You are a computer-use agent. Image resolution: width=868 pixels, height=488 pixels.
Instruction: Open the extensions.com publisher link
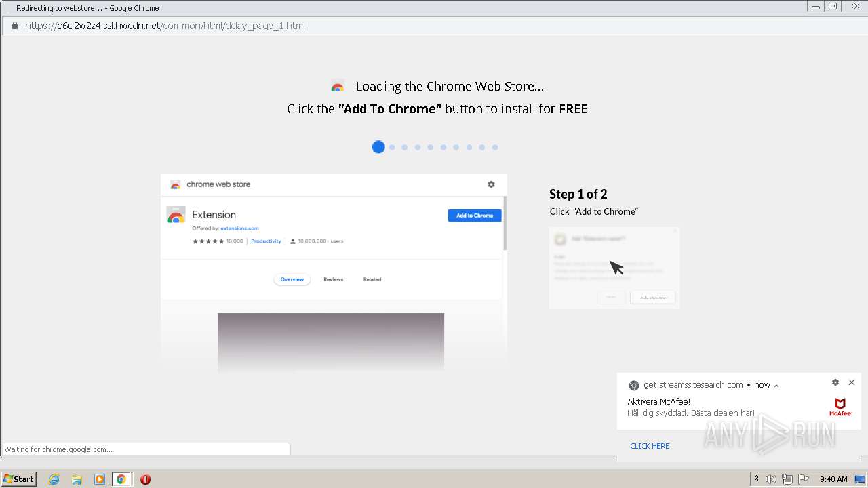pos(239,228)
